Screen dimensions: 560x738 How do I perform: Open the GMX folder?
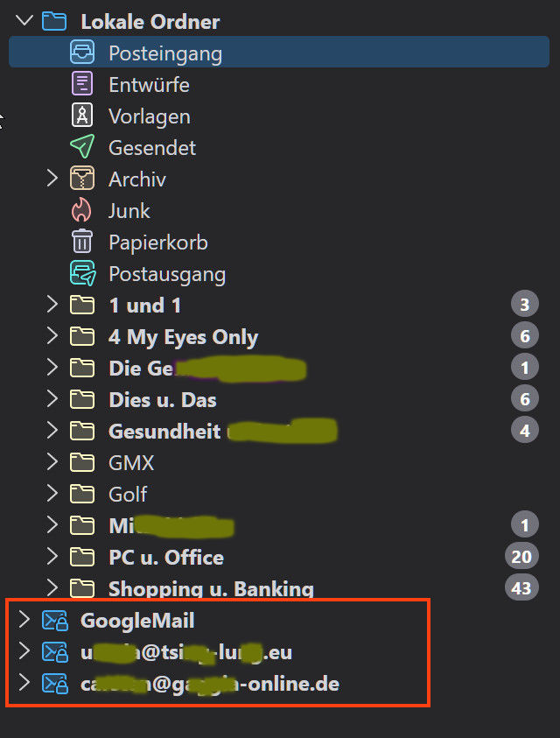click(x=131, y=462)
